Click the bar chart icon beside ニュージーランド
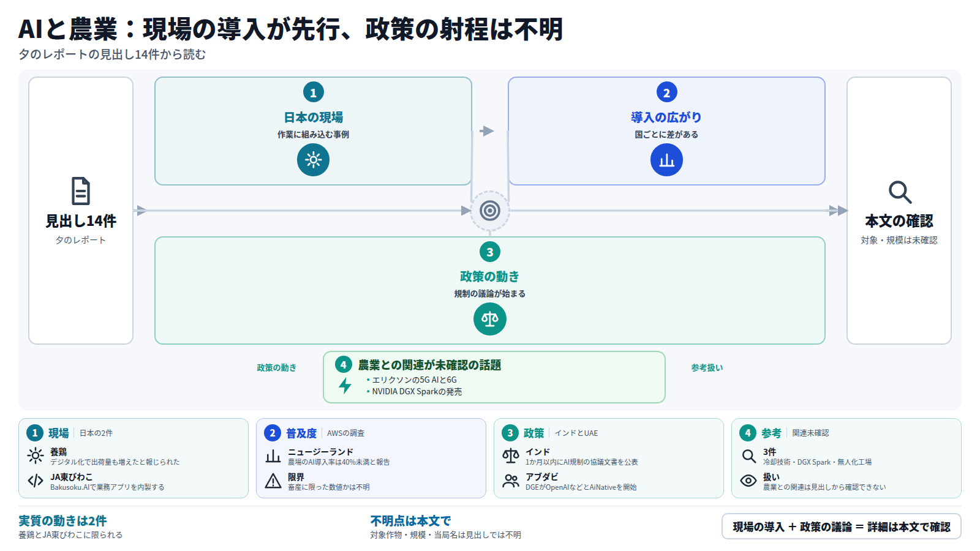The height and width of the screenshot is (551, 980). coord(273,455)
